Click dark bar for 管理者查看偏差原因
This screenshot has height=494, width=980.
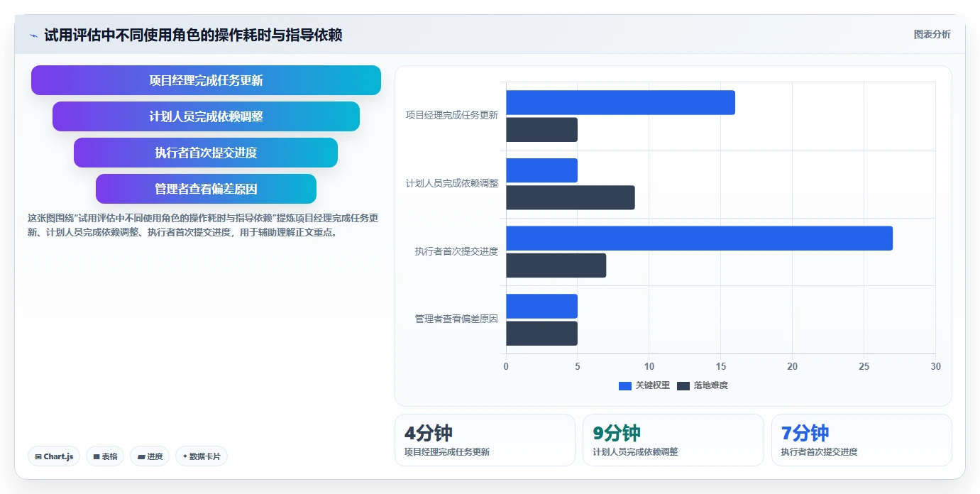(x=541, y=334)
